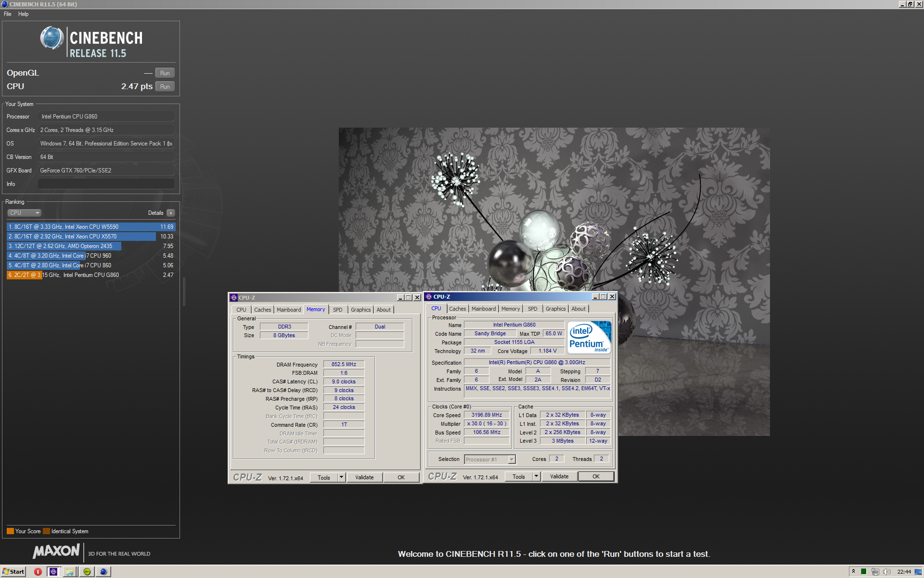Select ranking row Core i7 CPU 860
This screenshot has width=924, height=578.
[x=91, y=265]
